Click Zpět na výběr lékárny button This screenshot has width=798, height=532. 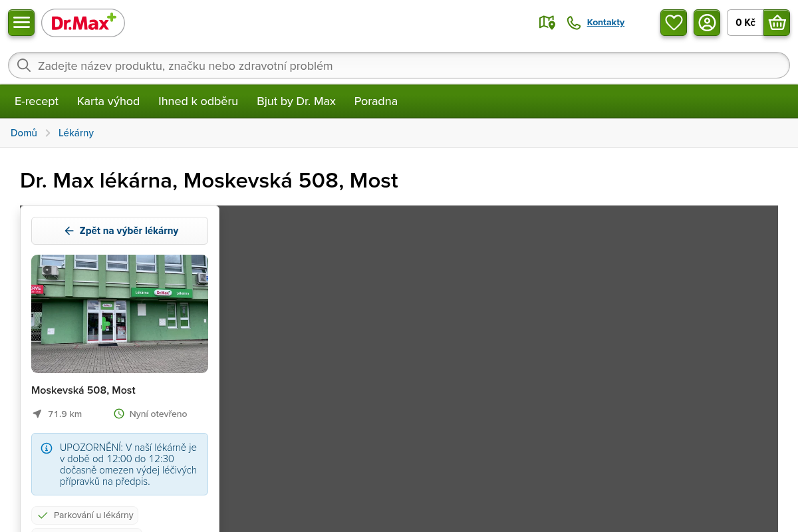tap(120, 231)
